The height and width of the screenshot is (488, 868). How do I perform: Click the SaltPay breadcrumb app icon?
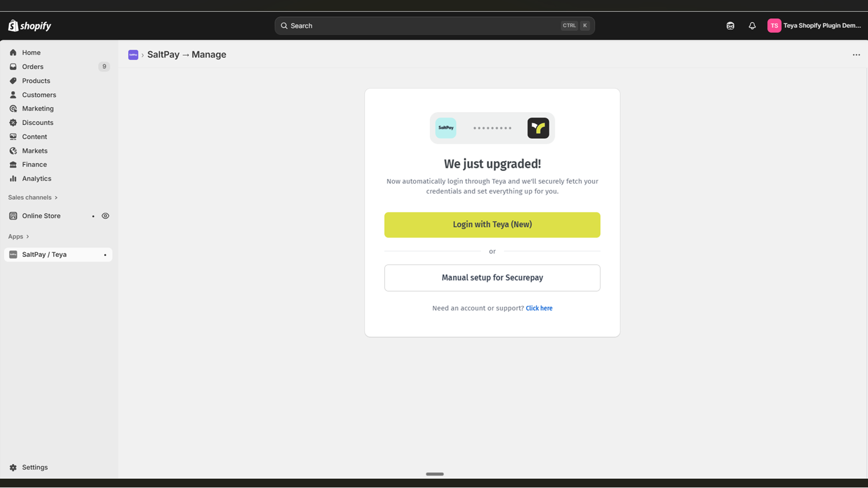pyautogui.click(x=133, y=55)
